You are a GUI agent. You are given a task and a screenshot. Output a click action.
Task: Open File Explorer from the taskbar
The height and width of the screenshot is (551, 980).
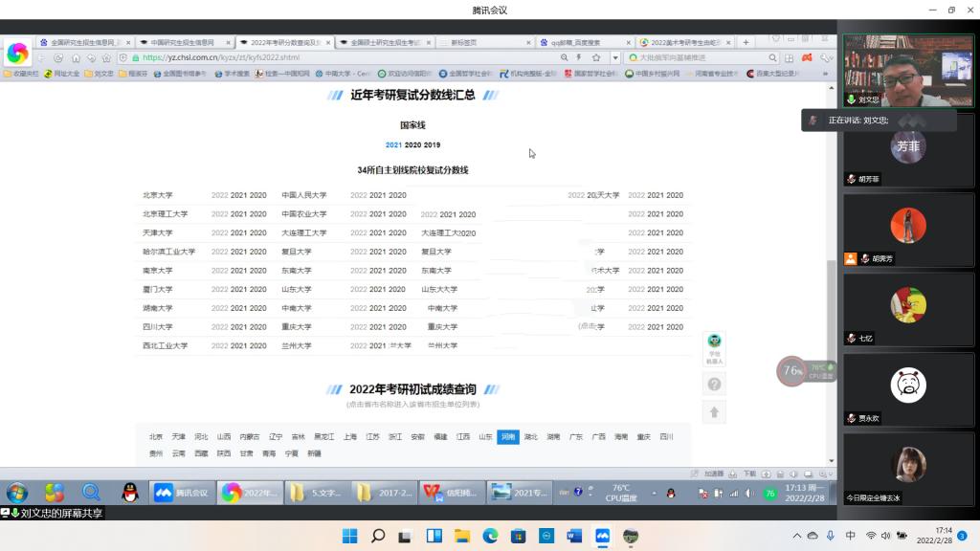[462, 536]
